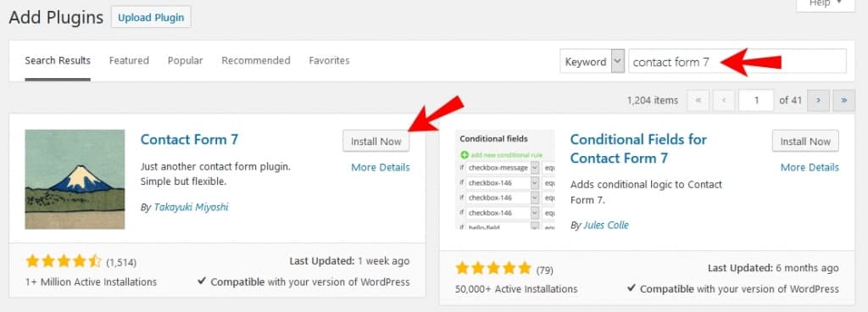
Task: Click the Upload Plugin button
Action: (151, 17)
